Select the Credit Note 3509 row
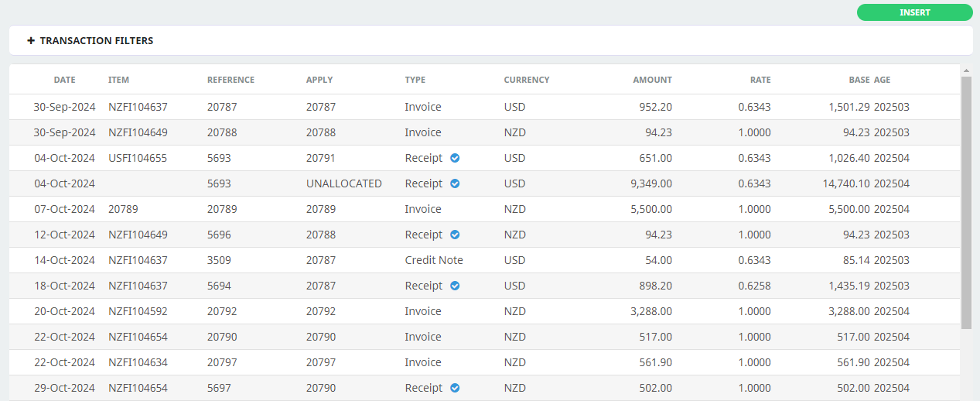Image resolution: width=980 pixels, height=401 pixels. (x=485, y=260)
